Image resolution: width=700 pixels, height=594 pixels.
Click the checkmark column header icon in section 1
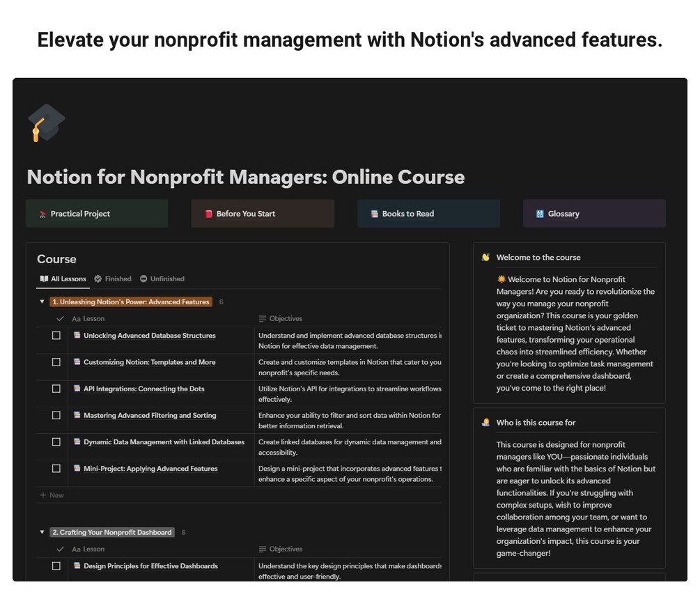60,319
